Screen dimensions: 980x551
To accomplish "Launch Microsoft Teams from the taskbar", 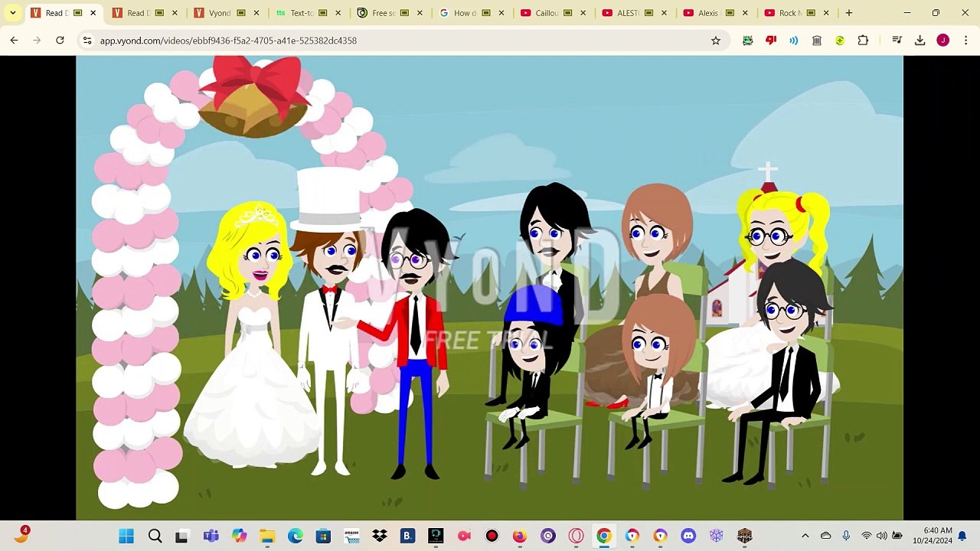I will pos(211,536).
